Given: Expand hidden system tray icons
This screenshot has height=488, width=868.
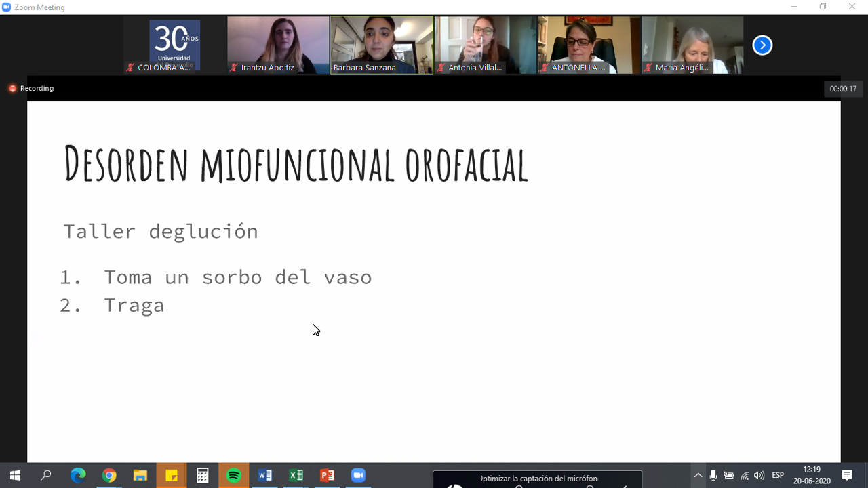Looking at the screenshot, I should point(698,475).
